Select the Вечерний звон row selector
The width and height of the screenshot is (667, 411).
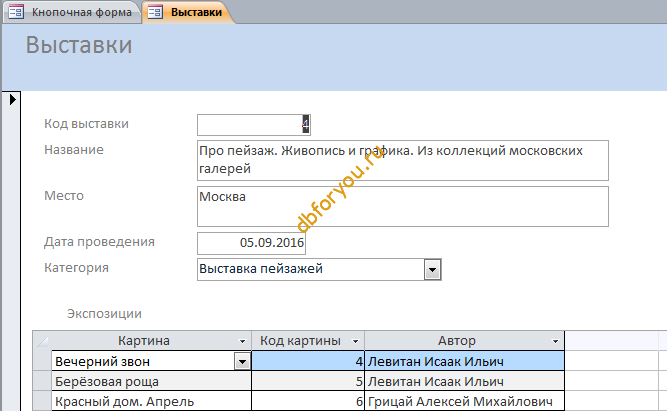tap(42, 361)
